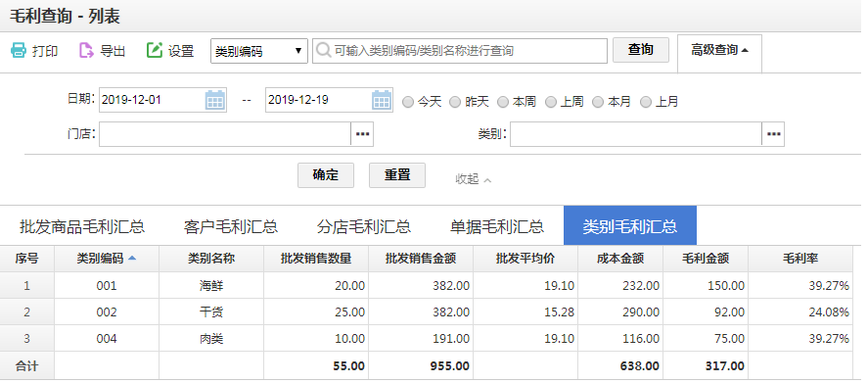The image size is (868, 383).
Task: Click the 类别 filter input field
Action: pos(636,134)
